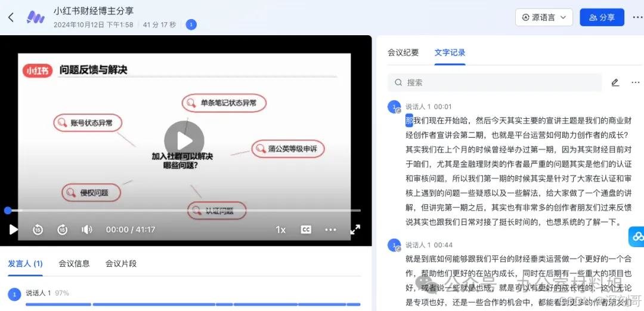Play video with large center play button
644x311 pixels.
[184, 141]
